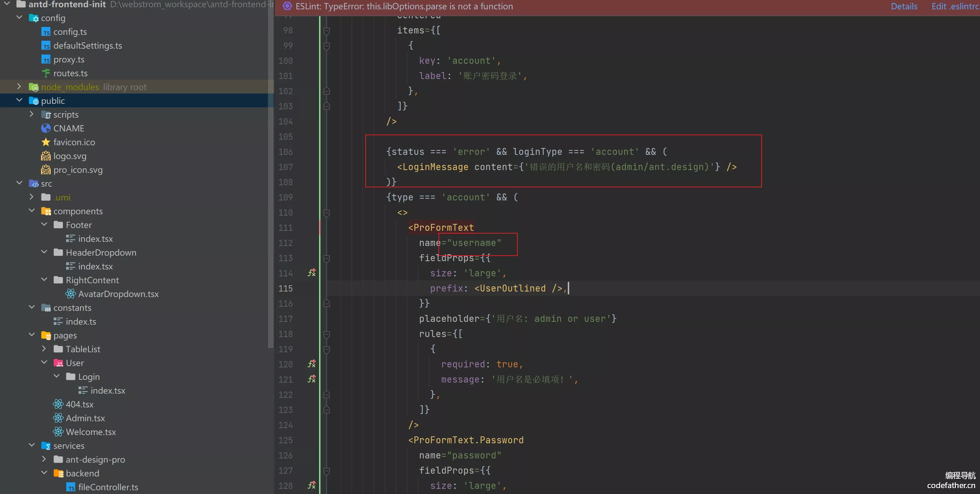Click the logo.svg file icon
The image size is (980, 494).
(46, 156)
